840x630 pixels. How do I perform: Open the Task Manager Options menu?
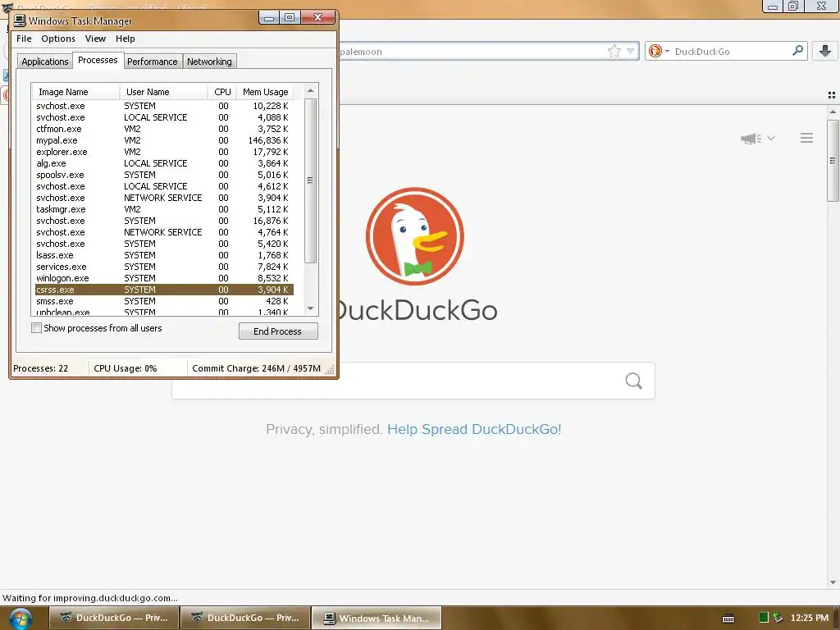coord(58,39)
